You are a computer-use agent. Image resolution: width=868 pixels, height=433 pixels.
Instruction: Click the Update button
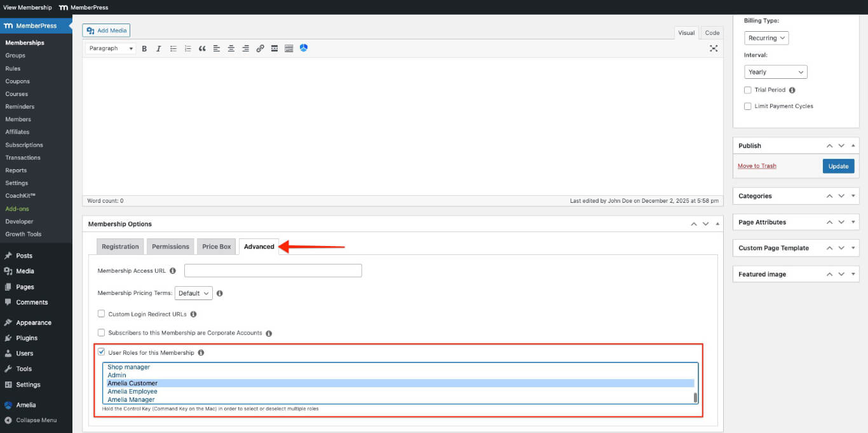coord(838,166)
